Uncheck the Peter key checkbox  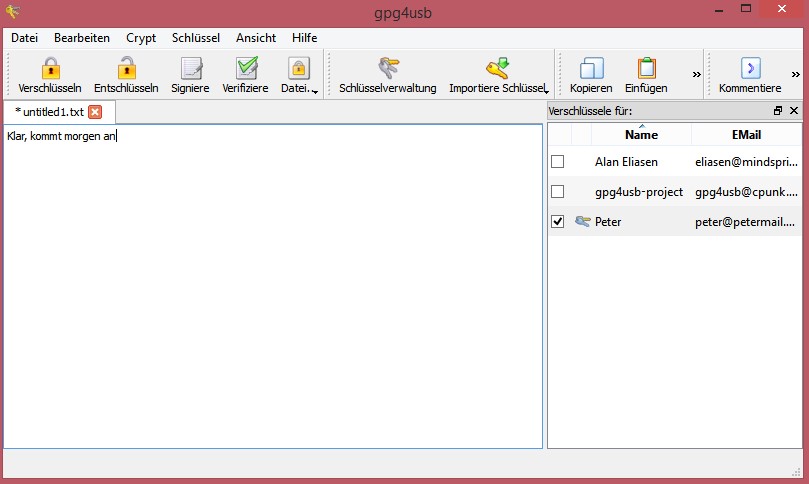(558, 221)
